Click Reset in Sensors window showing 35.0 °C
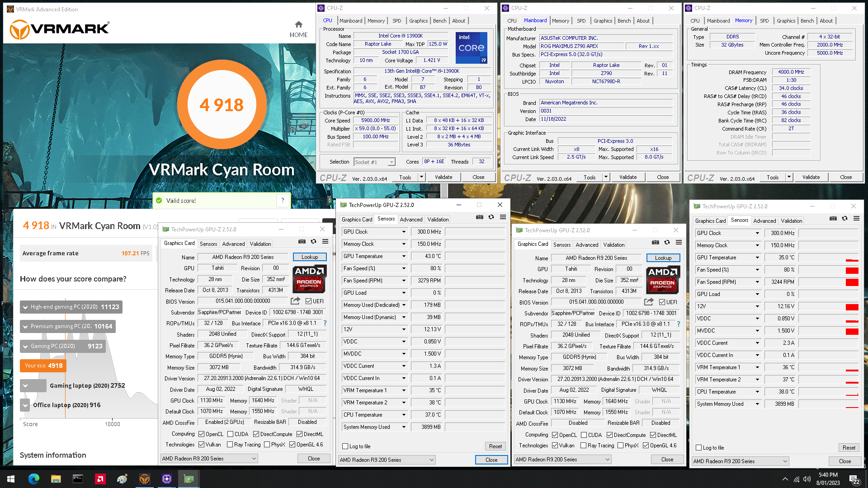Image resolution: width=868 pixels, height=488 pixels. click(849, 447)
